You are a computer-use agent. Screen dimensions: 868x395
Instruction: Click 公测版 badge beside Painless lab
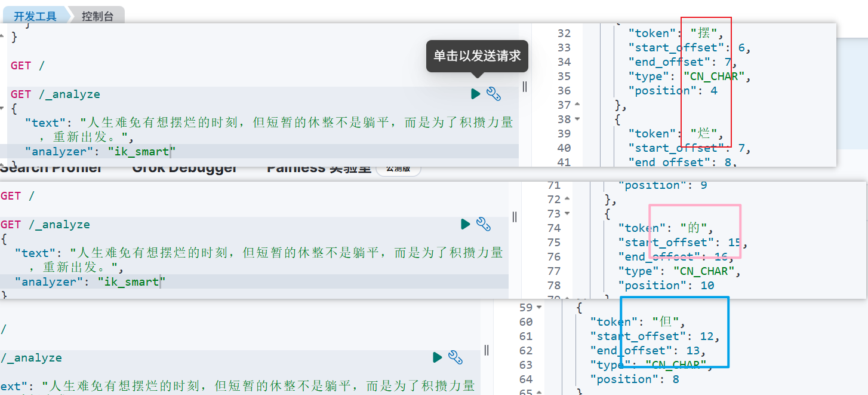click(398, 169)
